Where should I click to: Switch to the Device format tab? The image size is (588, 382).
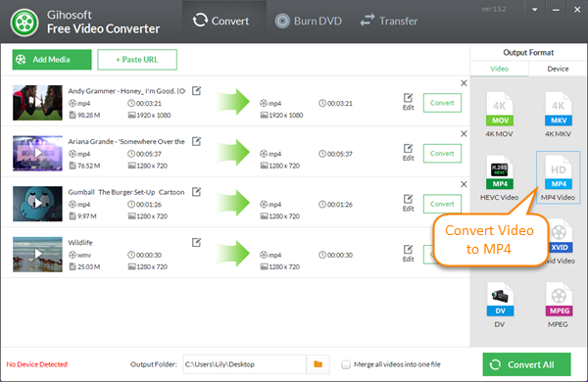tap(558, 69)
